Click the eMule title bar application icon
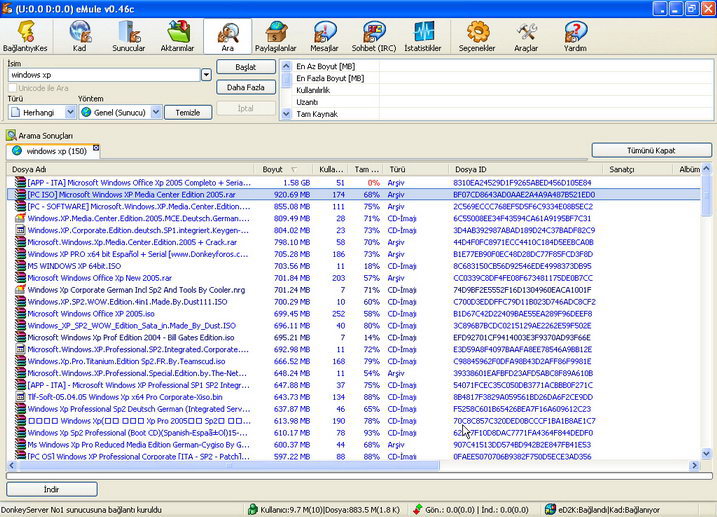Screen dimensions: 717x517 point(6,9)
